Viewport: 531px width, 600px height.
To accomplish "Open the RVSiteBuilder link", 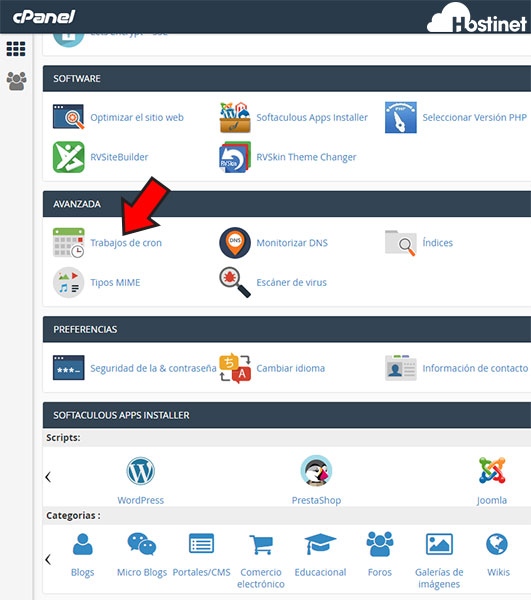I will [119, 157].
